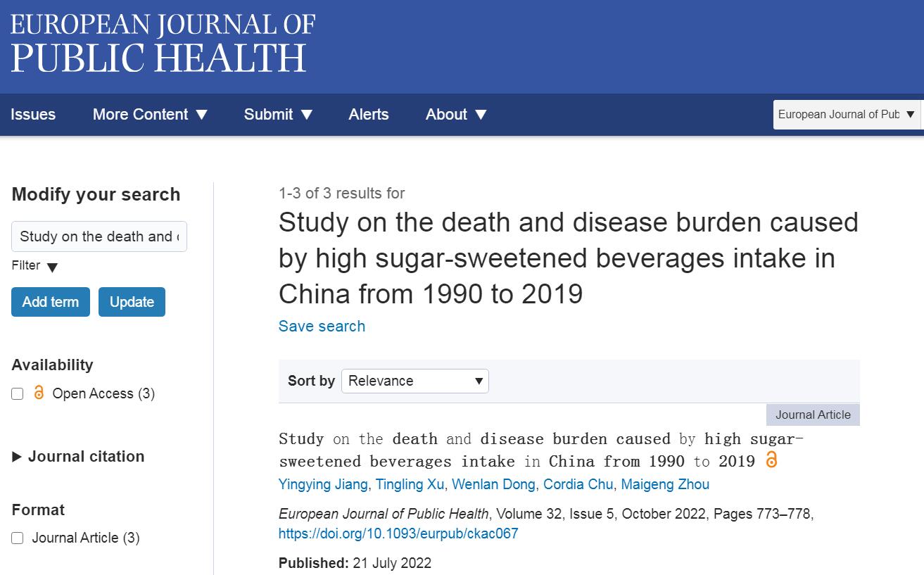The width and height of the screenshot is (924, 575).
Task: Open the article title link in results
Action: tap(541, 450)
